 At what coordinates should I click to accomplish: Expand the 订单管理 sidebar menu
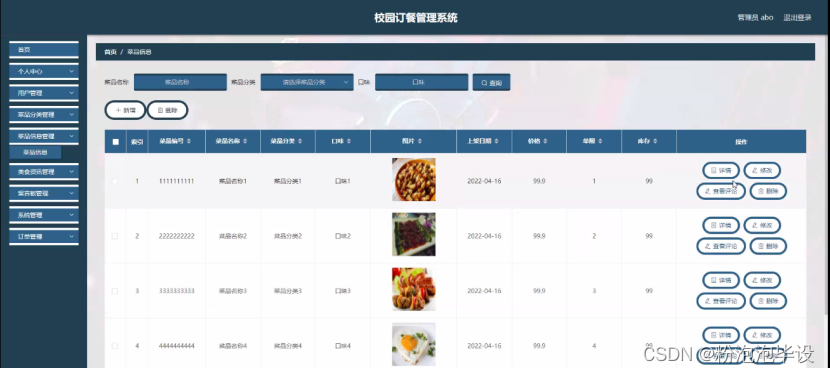point(44,237)
